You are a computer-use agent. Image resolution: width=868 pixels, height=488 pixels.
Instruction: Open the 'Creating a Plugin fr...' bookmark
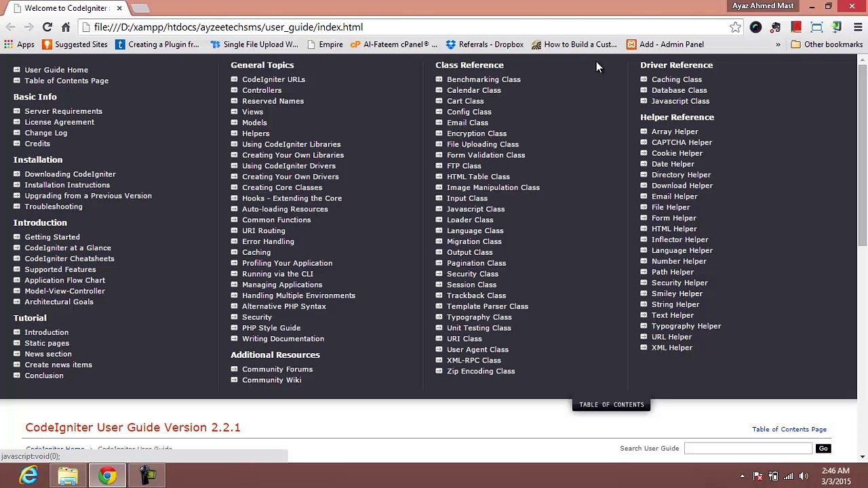[x=157, y=45]
